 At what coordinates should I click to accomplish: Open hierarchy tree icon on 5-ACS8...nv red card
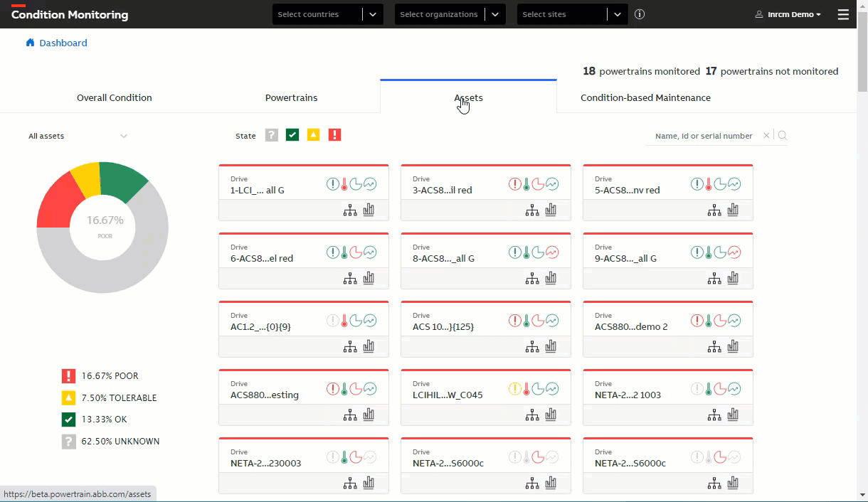[714, 210]
